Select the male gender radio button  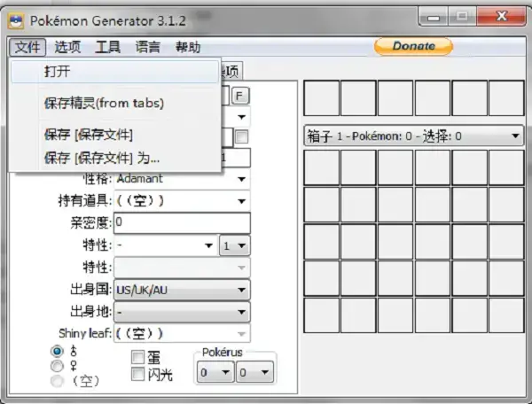tap(57, 351)
